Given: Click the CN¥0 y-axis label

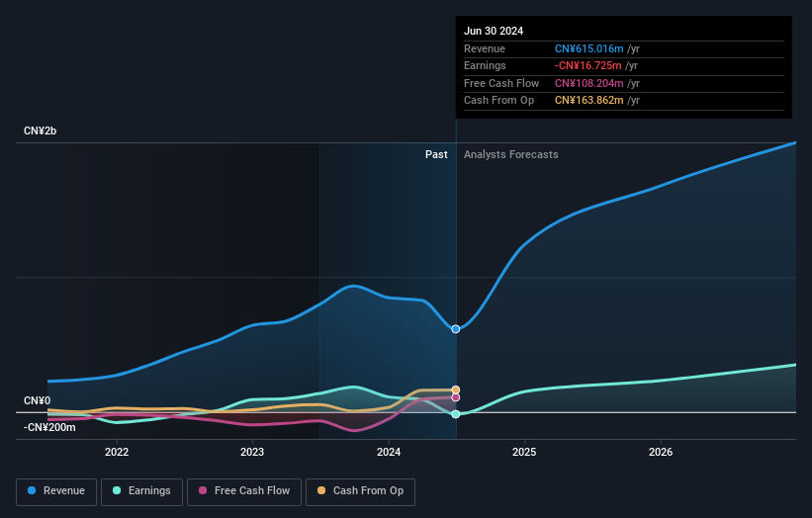Looking at the screenshot, I should tap(38, 400).
